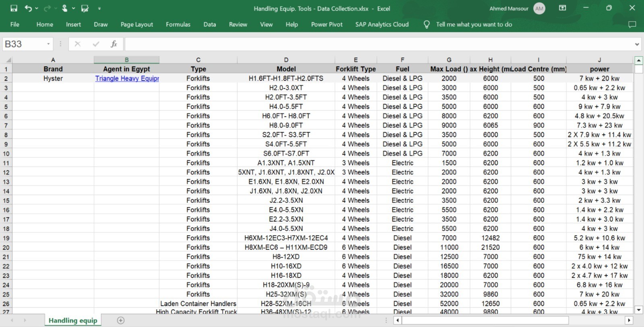Click next sheet navigation arrow
This screenshot has width=644, height=327.
(25, 320)
